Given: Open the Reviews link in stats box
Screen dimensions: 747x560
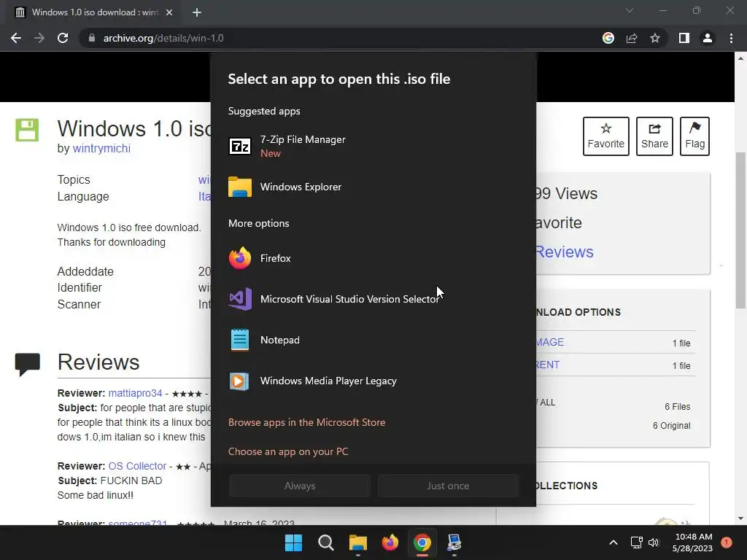Looking at the screenshot, I should [x=565, y=252].
